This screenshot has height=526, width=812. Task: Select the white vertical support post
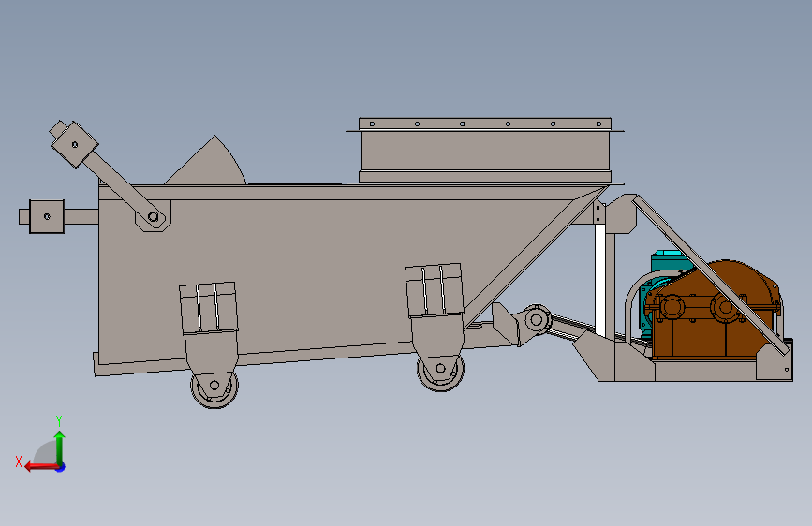tap(600, 280)
